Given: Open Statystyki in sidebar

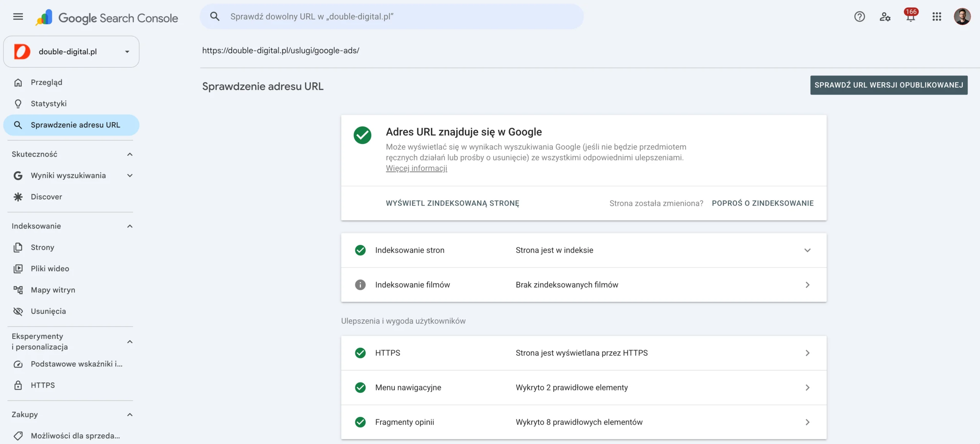Looking at the screenshot, I should point(71,104).
